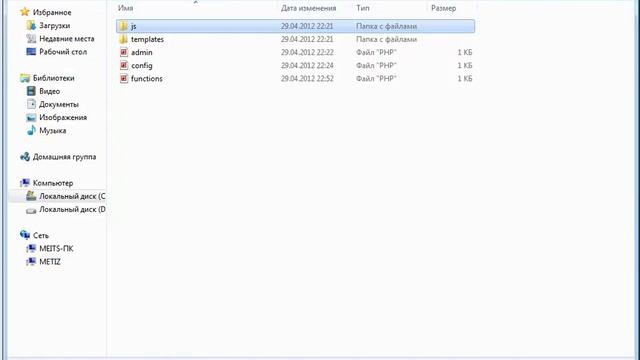Screen dimensions: 640x360
Task: Select the admin file name
Action: (142, 52)
